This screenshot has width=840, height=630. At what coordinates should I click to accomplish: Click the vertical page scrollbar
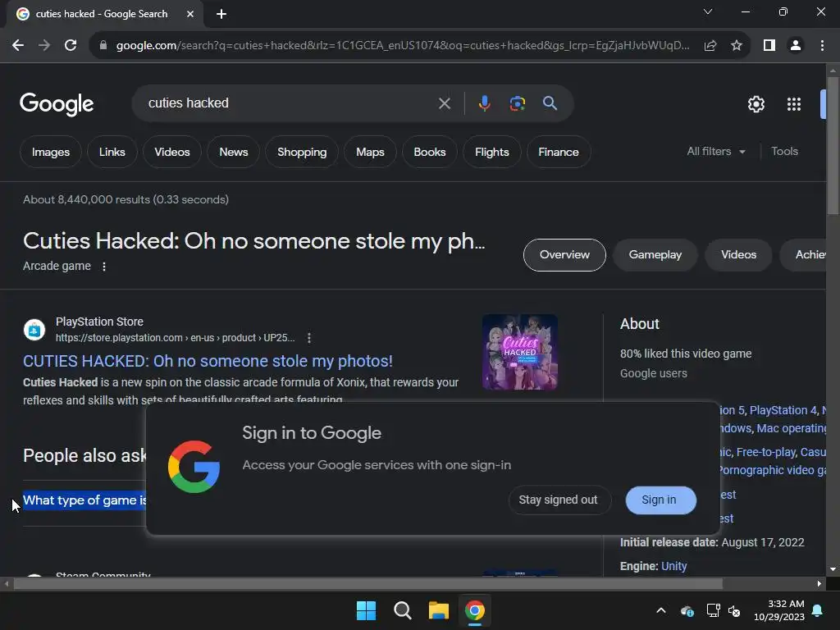[x=833, y=146]
